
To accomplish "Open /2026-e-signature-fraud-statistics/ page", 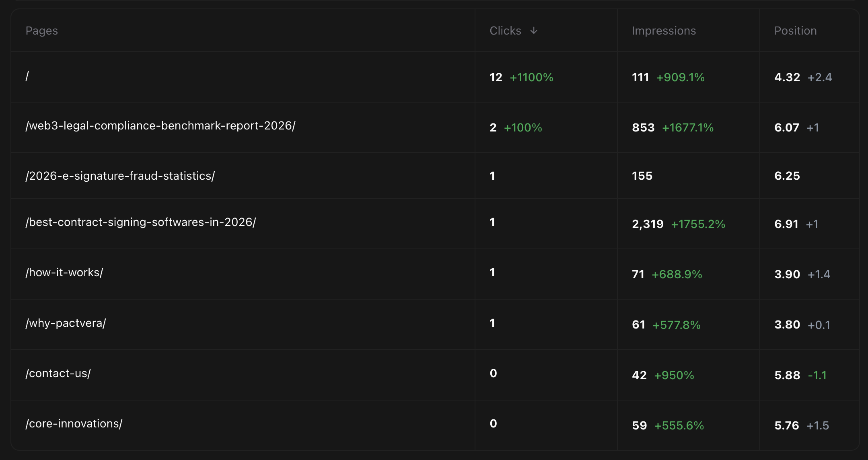I will tap(120, 176).
